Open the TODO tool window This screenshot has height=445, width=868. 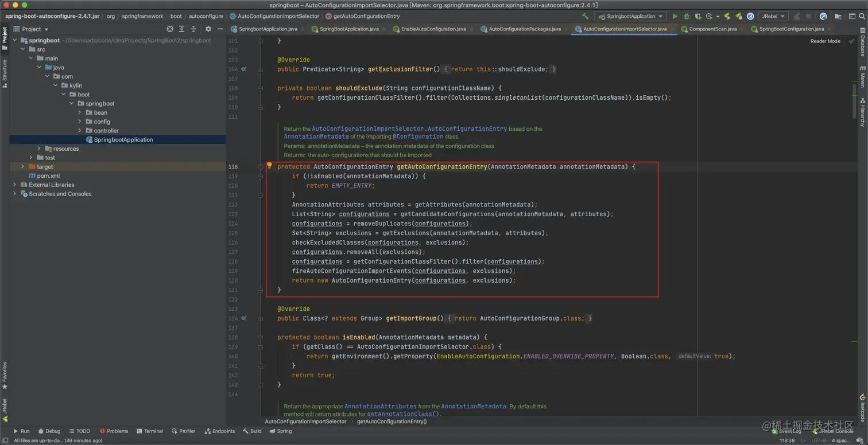coord(79,431)
